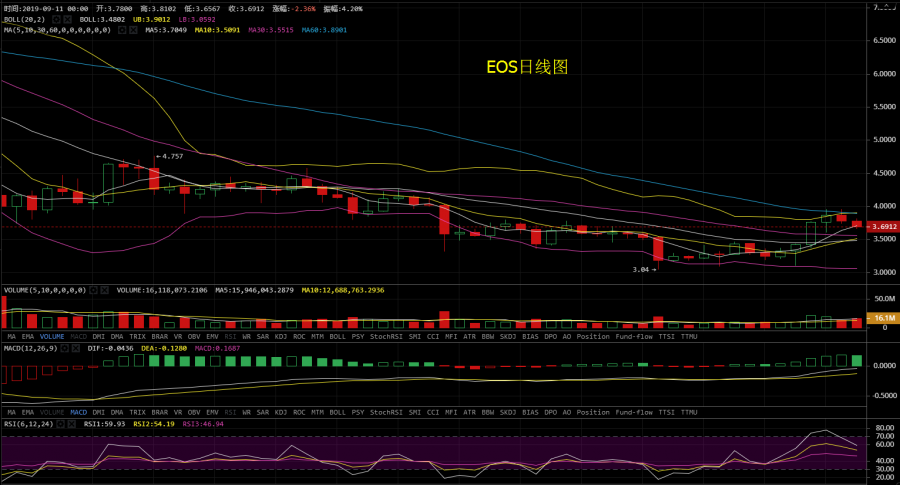Switch MACD panel to BRAR indicator
This screenshot has height=485, width=900.
coord(160,413)
